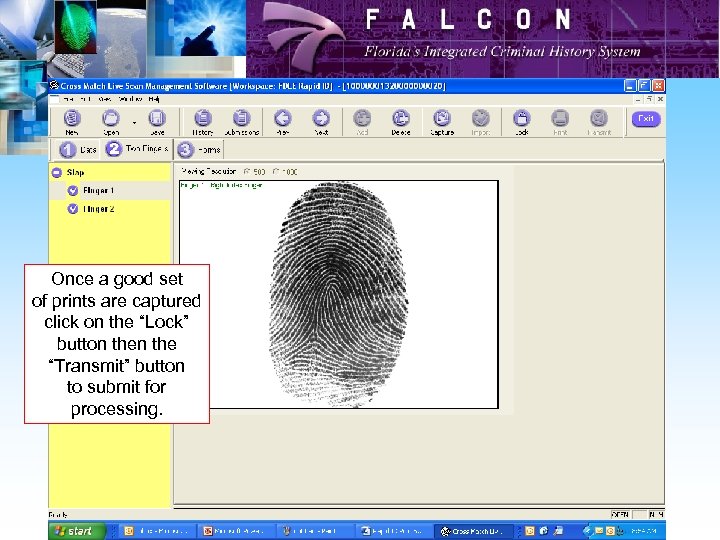Click the Transmit toolbar icon

click(599, 119)
